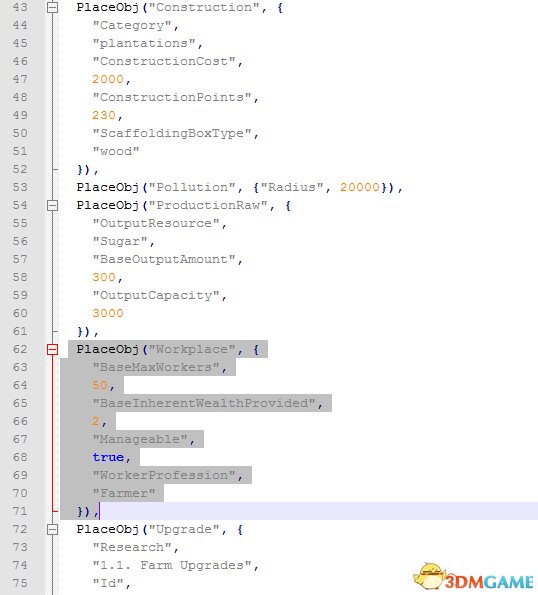Image resolution: width=538 pixels, height=595 pixels.
Task: Click the OutputCapacity value 3000
Action: tap(108, 313)
